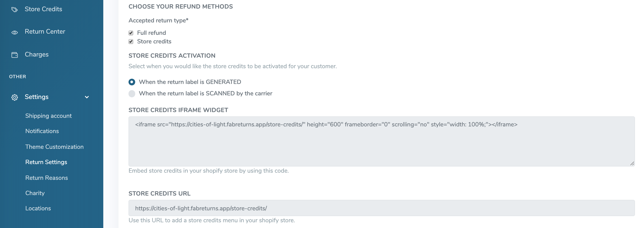Go to Theme Customization
This screenshot has width=644, height=228.
click(54, 147)
